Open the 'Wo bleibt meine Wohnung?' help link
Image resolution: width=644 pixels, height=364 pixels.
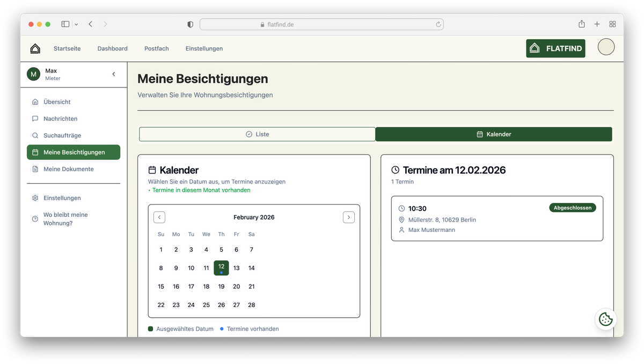(65, 219)
